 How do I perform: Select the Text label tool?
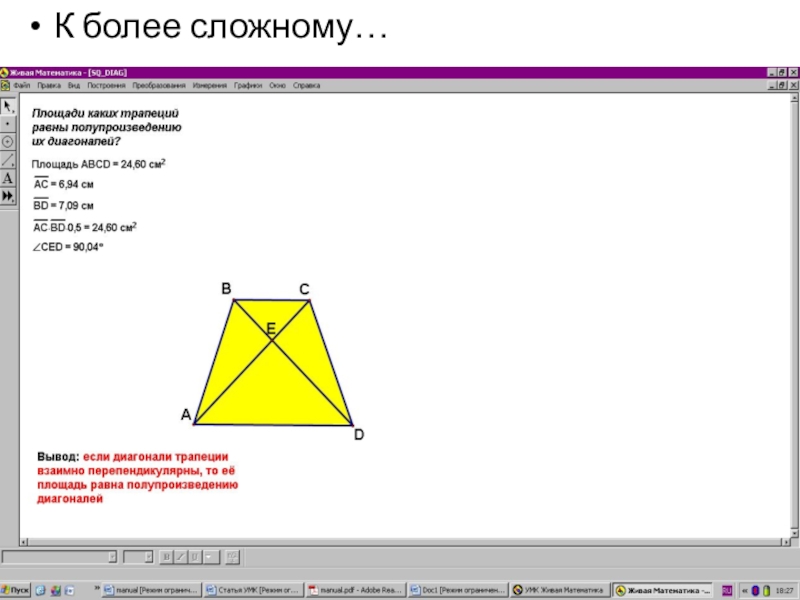(x=8, y=178)
